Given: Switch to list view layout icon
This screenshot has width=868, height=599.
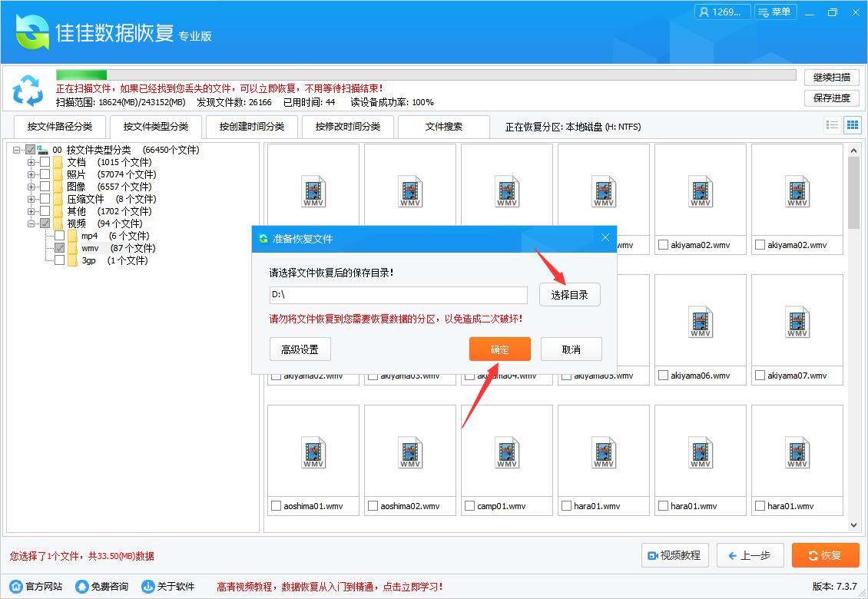Looking at the screenshot, I should [831, 124].
